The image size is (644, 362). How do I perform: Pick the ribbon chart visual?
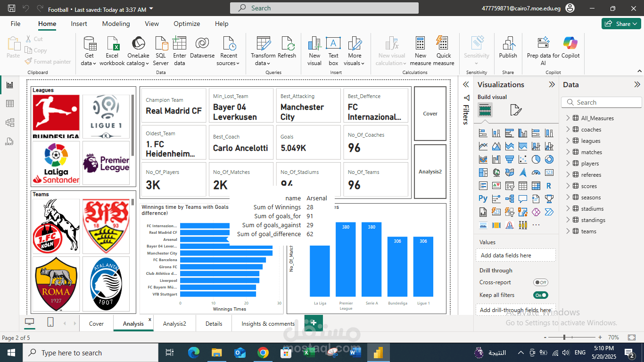483,159
